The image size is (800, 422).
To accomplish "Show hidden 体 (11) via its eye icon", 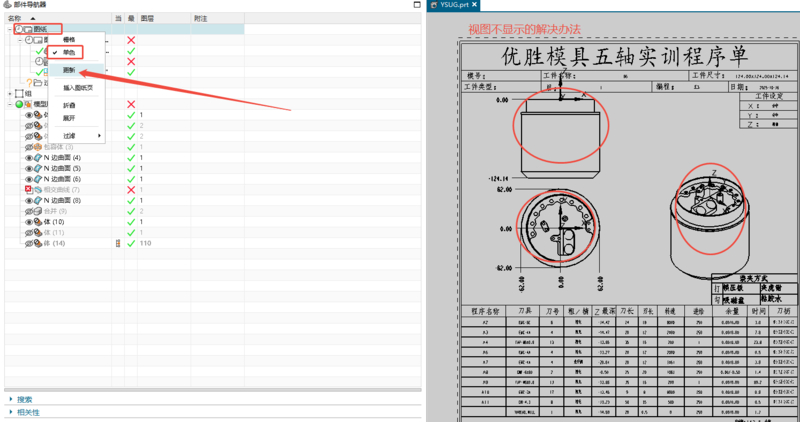I will [29, 233].
